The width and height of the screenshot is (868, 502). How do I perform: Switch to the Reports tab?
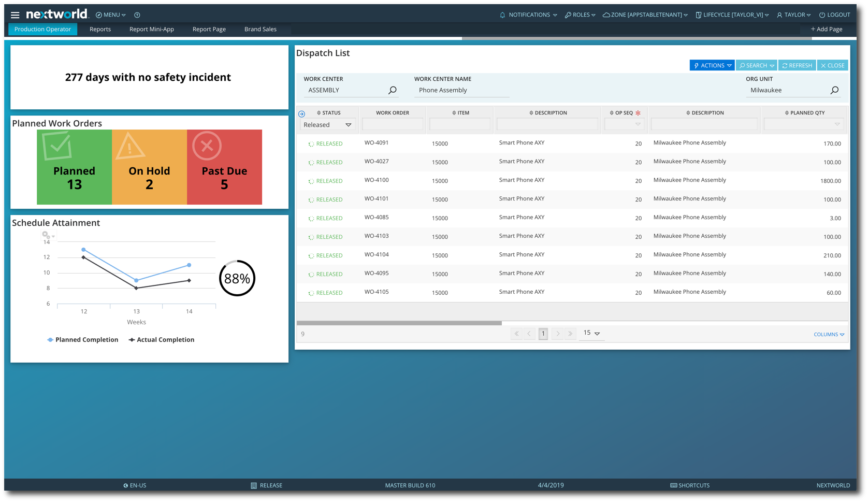[x=100, y=29]
